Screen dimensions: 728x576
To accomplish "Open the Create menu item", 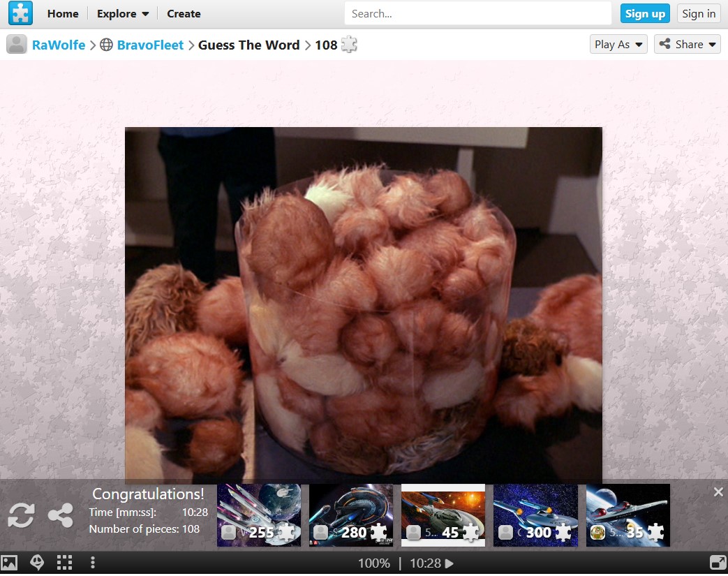I will tap(184, 13).
